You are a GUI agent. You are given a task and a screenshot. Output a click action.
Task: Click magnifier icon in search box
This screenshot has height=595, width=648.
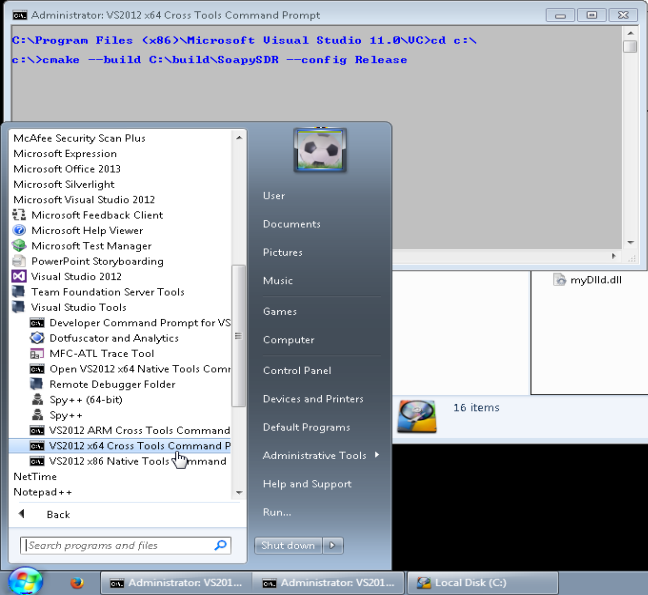point(221,545)
